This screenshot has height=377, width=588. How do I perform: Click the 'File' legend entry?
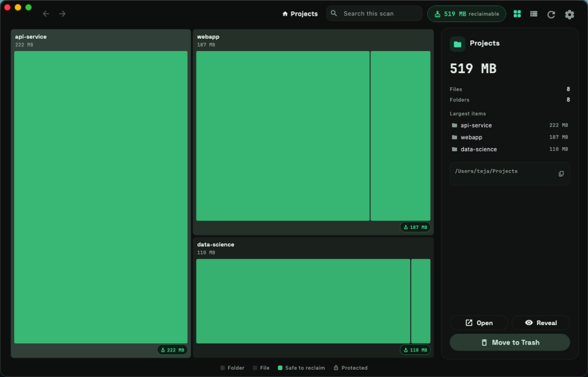(x=261, y=368)
